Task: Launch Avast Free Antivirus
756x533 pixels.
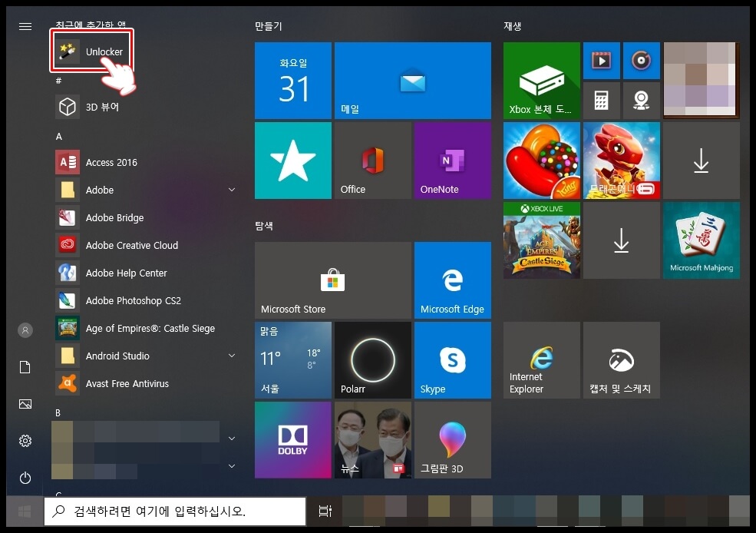Action: (144, 383)
